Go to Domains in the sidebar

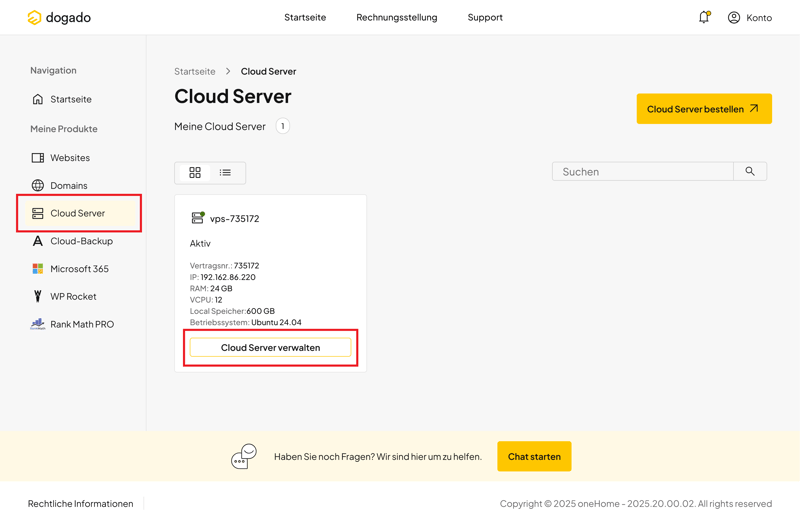pos(68,185)
